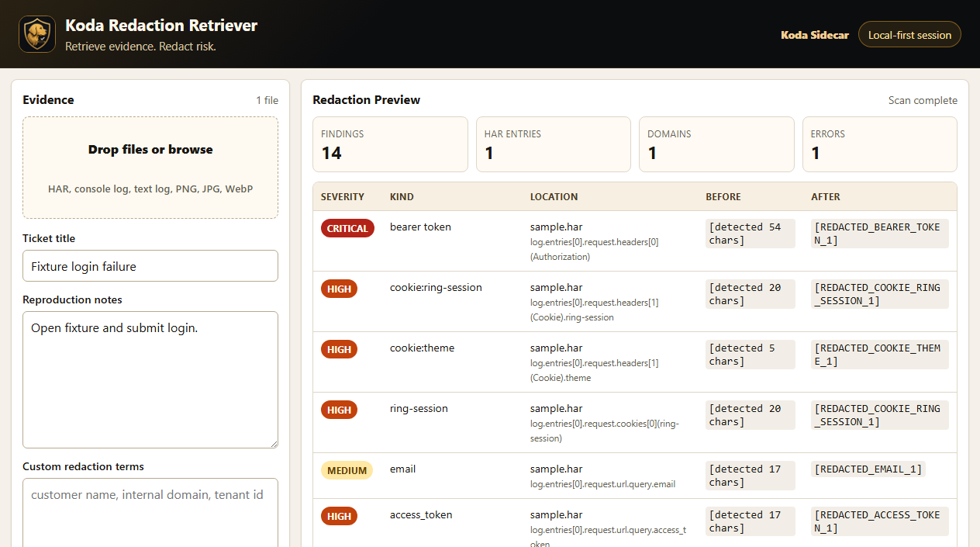This screenshot has width=980, height=547.
Task: Click the Redaction Preview heading
Action: point(367,100)
